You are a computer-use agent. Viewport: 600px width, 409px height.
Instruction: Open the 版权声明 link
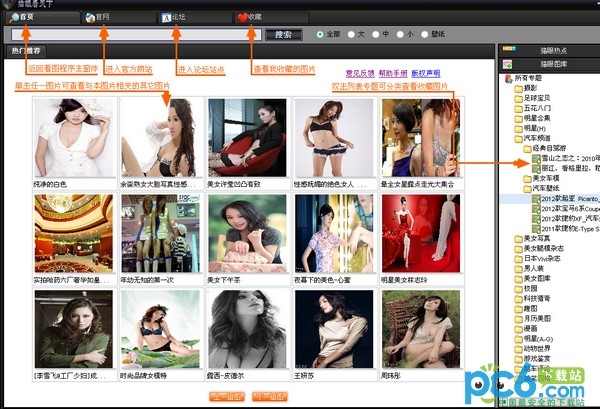coord(426,73)
